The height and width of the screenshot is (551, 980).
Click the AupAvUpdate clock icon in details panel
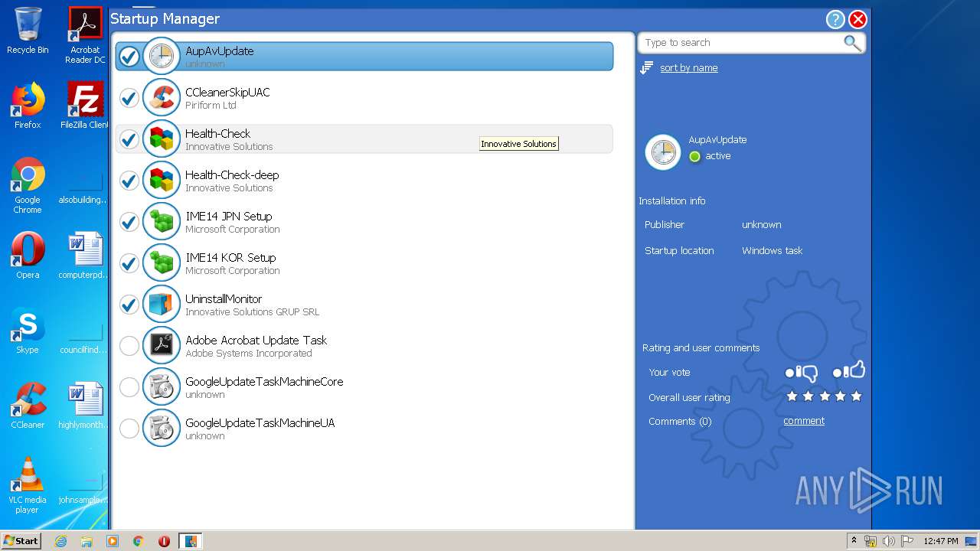tap(663, 152)
